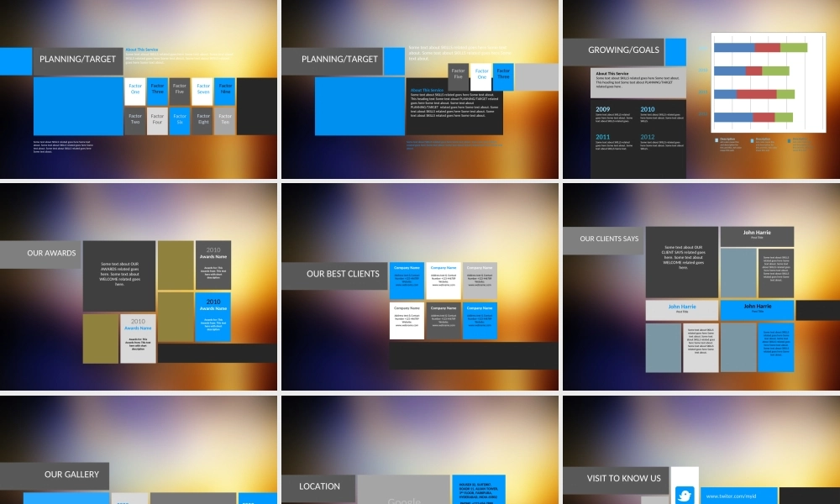The height and width of the screenshot is (504, 840).
Task: Click the Factor Four tile
Action: tap(157, 121)
